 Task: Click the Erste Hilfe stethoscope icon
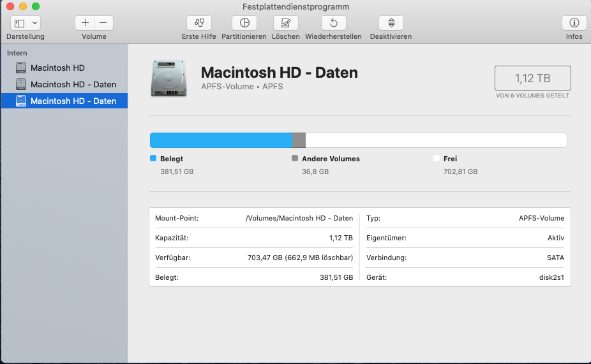click(199, 23)
